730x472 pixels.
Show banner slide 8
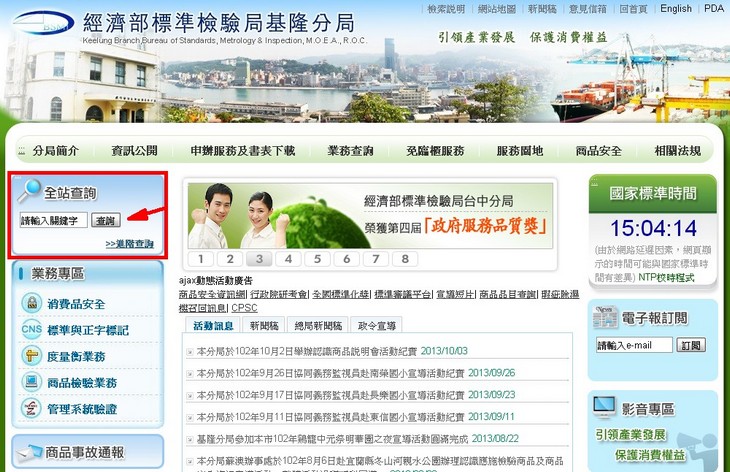pyautogui.click(x=405, y=259)
